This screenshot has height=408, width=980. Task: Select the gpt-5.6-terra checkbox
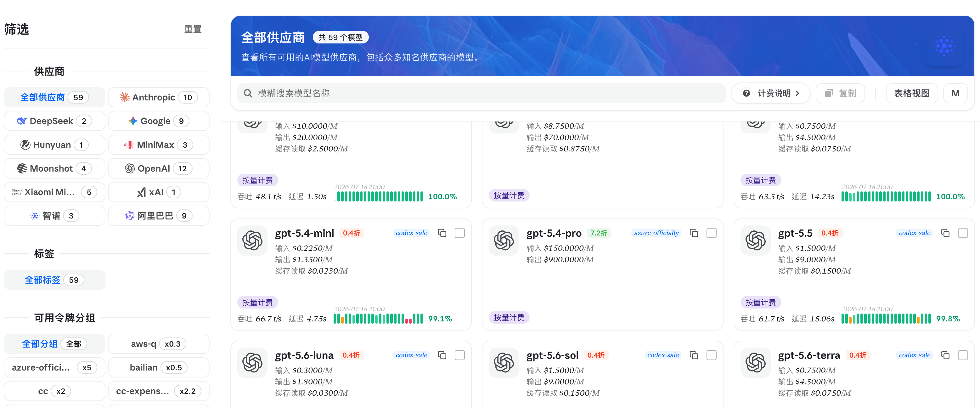[963, 355]
